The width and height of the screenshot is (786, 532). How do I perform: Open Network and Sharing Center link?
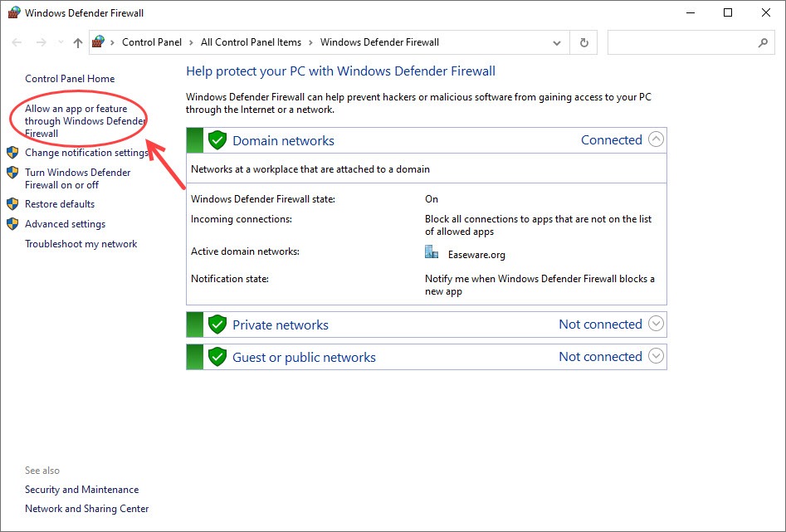(x=86, y=509)
